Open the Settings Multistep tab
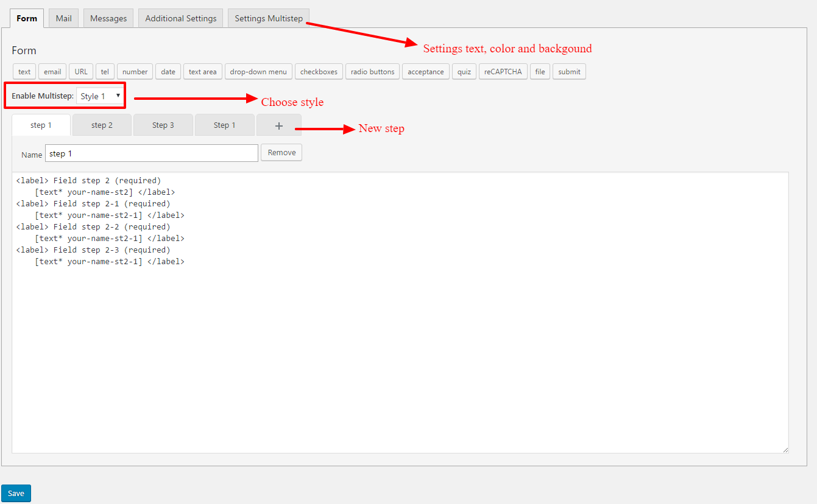 pos(269,18)
